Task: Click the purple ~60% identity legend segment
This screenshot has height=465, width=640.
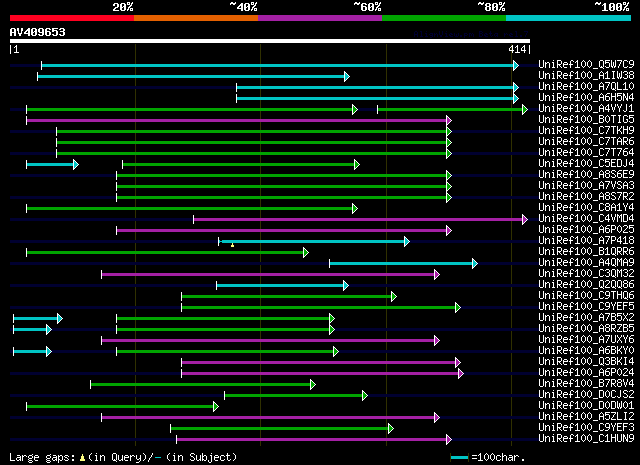Action: 320,18
